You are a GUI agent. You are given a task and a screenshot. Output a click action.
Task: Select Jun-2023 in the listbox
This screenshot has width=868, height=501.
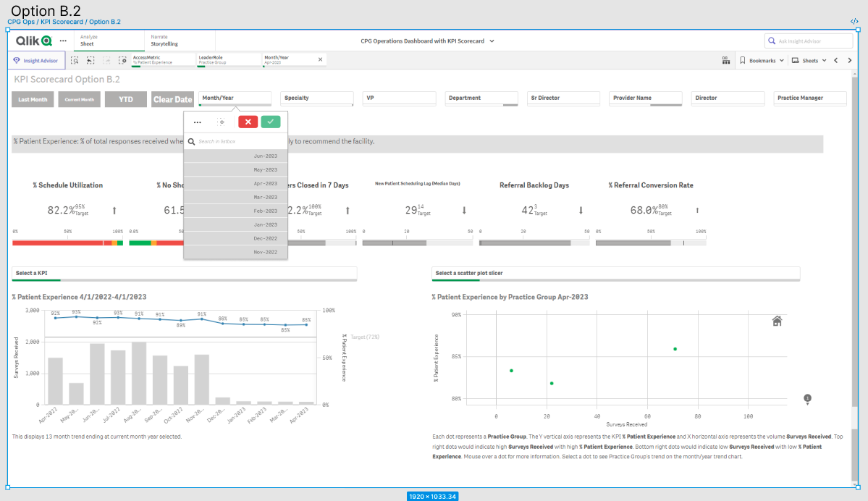coord(235,156)
